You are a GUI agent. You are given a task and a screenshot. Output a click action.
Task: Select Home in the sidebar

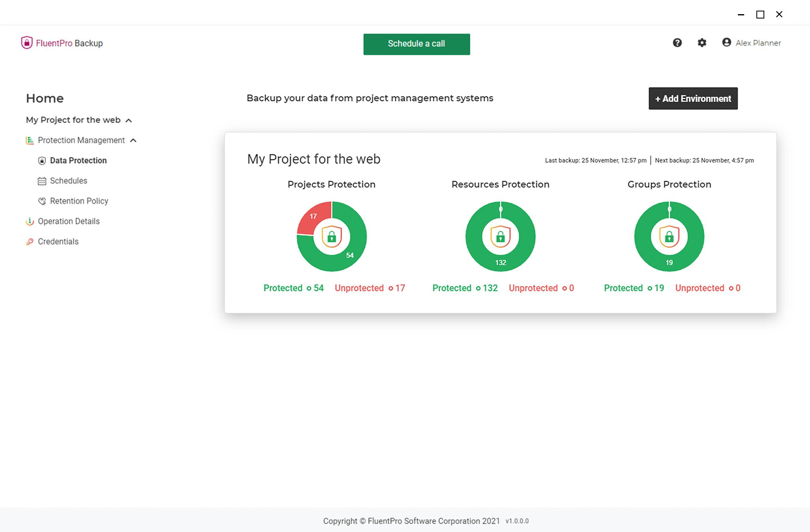[x=45, y=98]
